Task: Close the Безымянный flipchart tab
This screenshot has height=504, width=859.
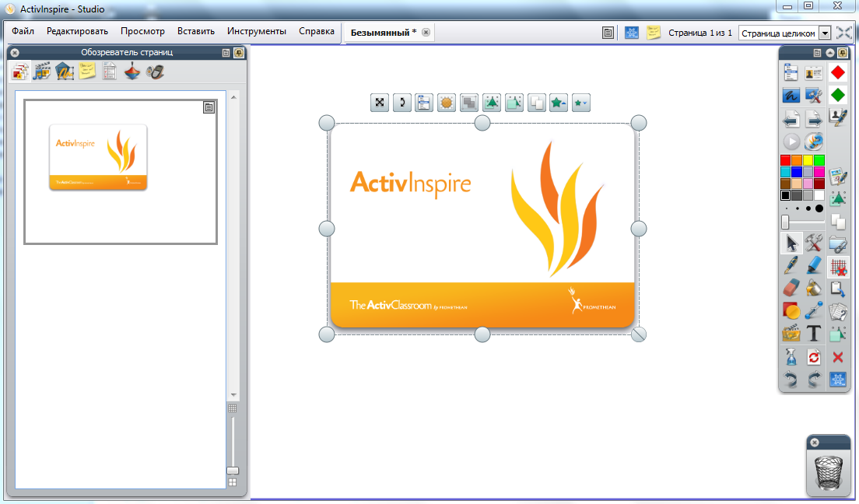Action: [x=426, y=33]
